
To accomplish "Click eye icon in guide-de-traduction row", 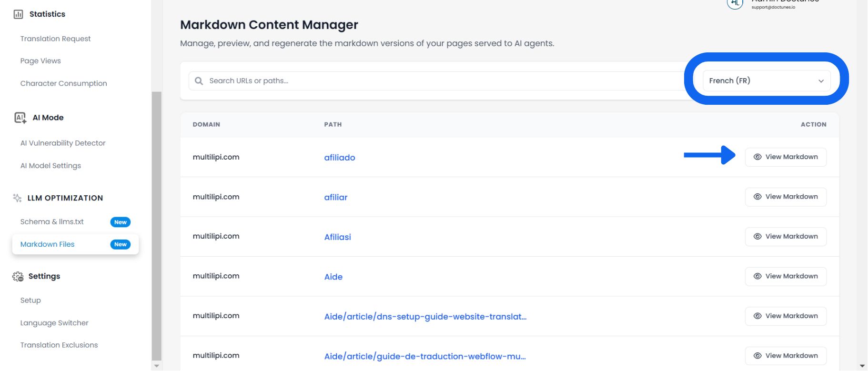I will click(757, 356).
